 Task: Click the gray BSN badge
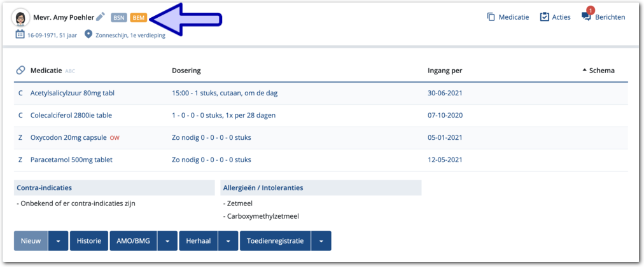point(119,18)
